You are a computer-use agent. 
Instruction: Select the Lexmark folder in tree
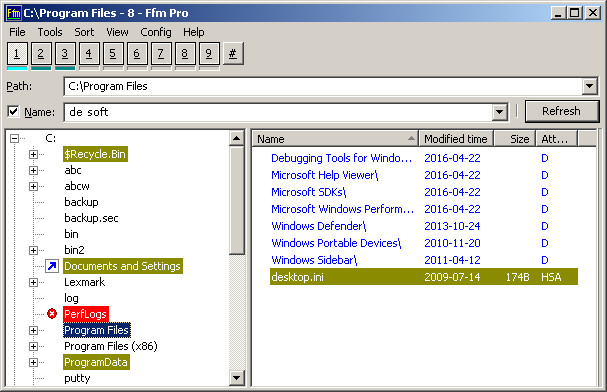(x=84, y=282)
